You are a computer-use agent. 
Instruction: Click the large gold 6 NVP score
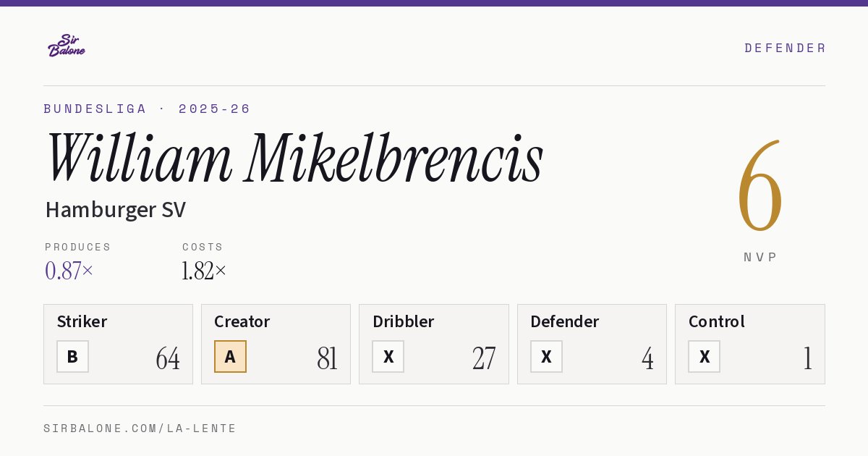click(x=760, y=187)
